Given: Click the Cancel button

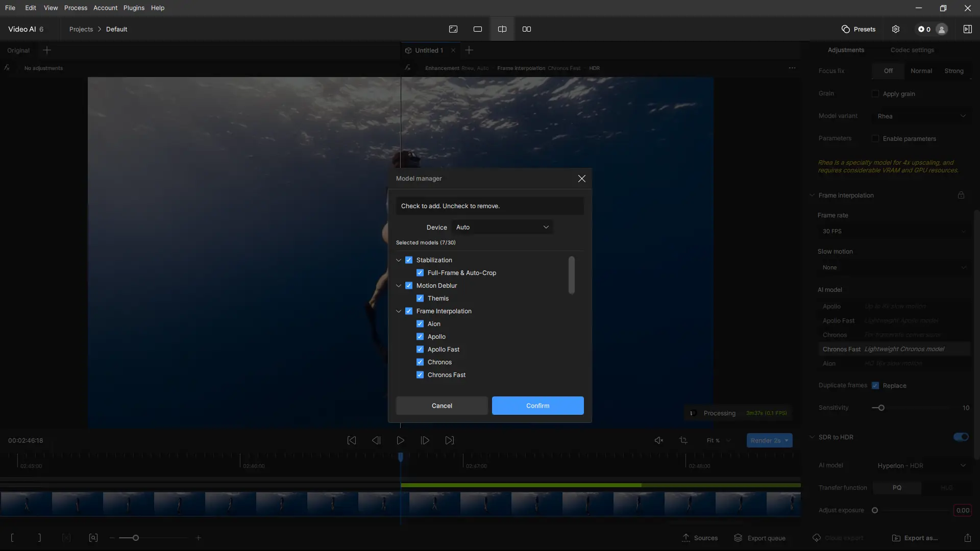Looking at the screenshot, I should [442, 406].
